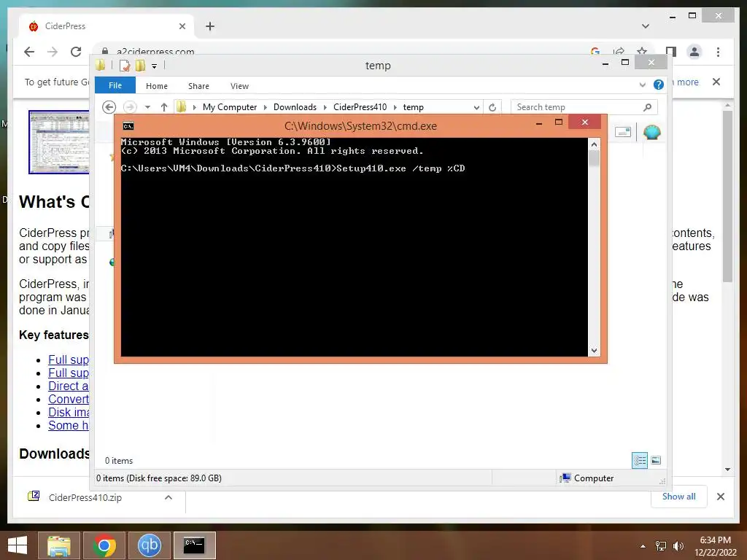Refresh the temp folder view in Explorer
747x560 pixels.
(492, 107)
